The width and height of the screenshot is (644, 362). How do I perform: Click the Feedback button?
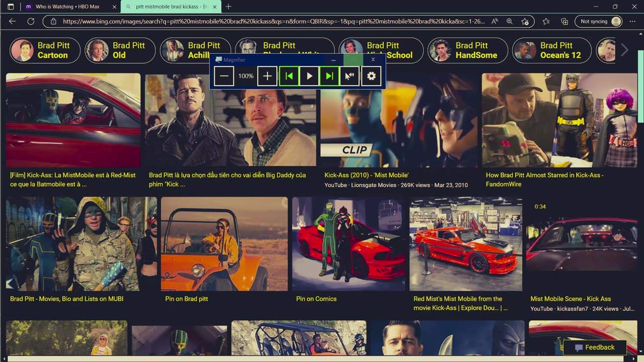pos(595,347)
